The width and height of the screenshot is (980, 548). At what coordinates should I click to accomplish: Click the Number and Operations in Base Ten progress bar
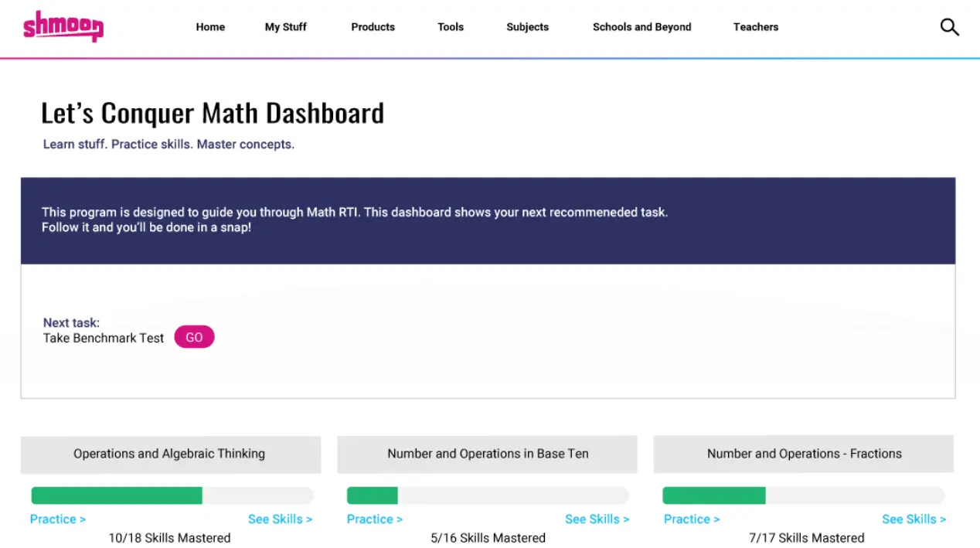[488, 495]
